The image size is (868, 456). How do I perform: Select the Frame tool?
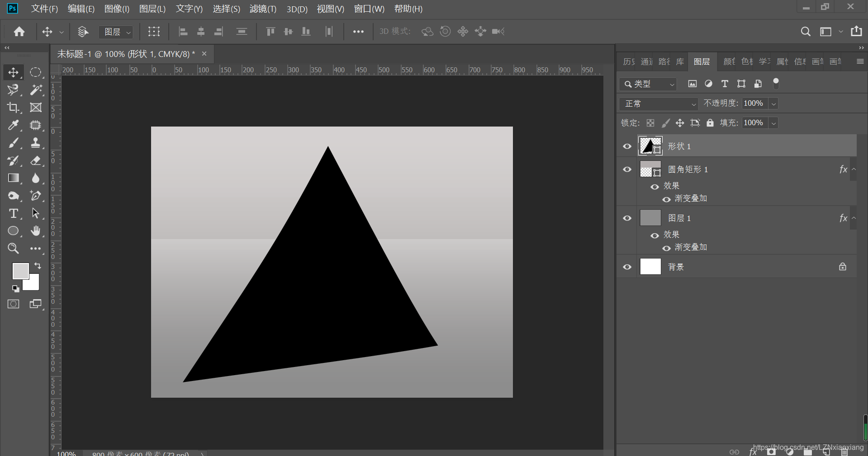coord(35,108)
